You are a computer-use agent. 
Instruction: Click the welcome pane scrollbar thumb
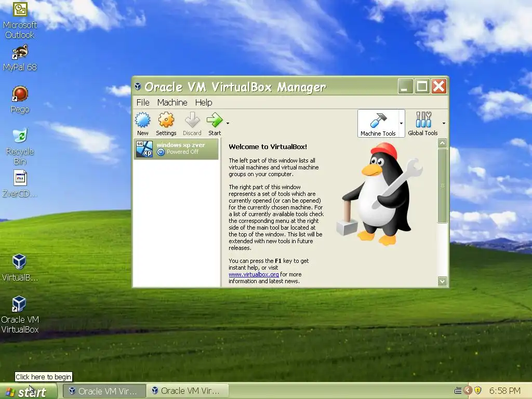[x=442, y=186]
